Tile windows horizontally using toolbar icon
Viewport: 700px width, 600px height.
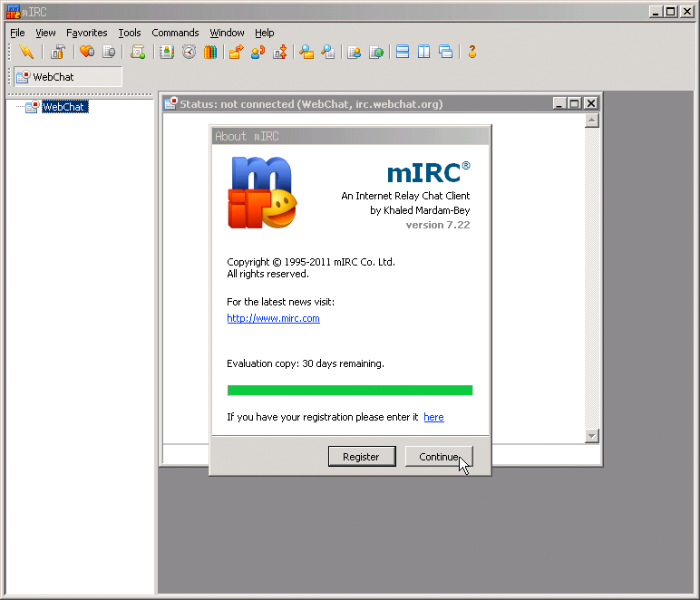(403, 53)
